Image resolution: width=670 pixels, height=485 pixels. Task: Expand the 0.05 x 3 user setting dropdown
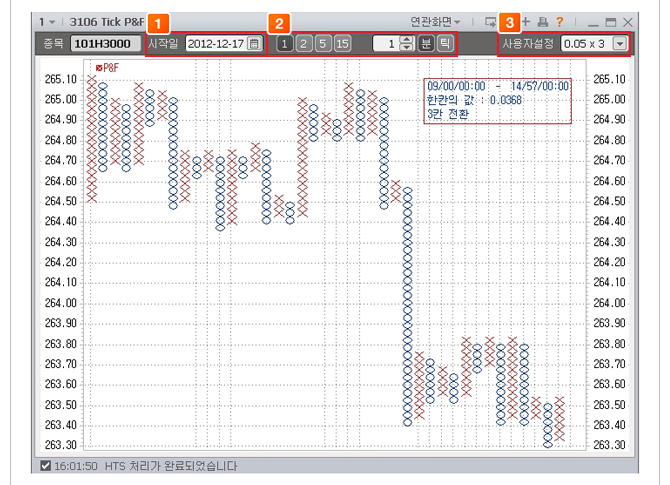click(620, 44)
